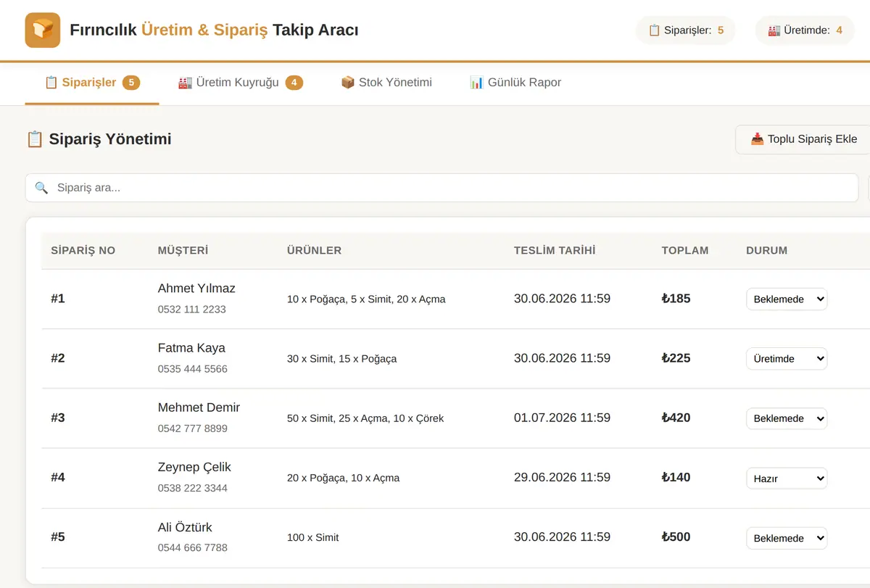870x588 pixels.
Task: Click the Siparişler: 5 header counter
Action: coord(686,30)
